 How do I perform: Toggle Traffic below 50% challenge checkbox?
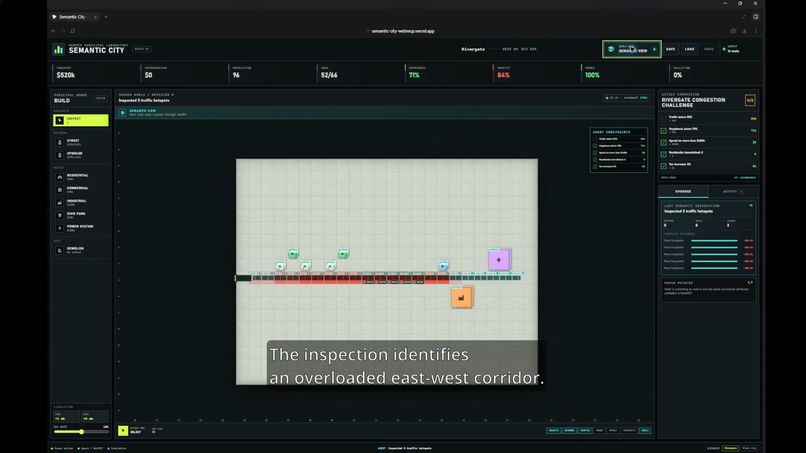[x=664, y=119]
